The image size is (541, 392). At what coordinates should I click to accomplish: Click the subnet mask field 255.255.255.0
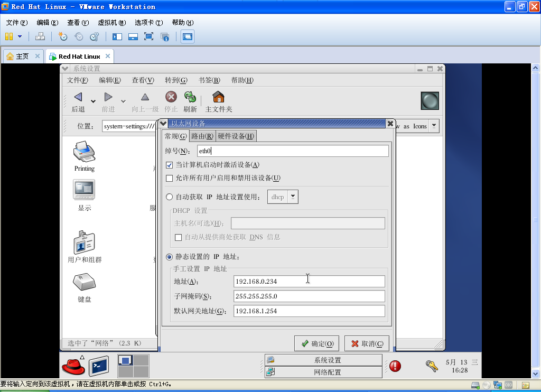tap(309, 296)
